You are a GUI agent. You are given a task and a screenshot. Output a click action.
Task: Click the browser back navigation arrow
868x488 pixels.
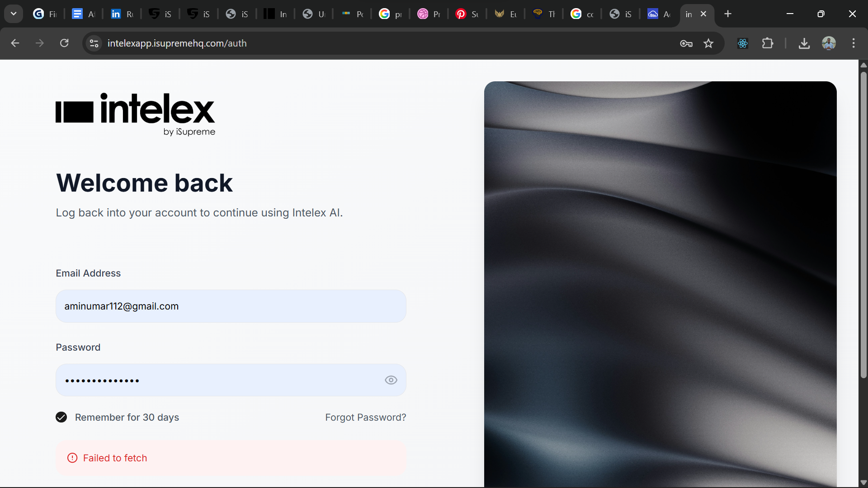pyautogui.click(x=15, y=43)
